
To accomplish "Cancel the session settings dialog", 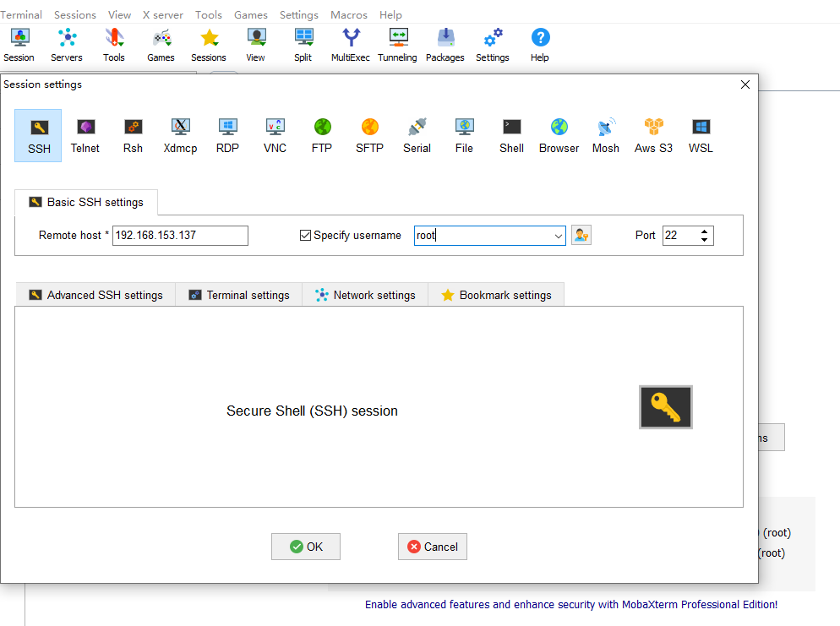I will [x=433, y=547].
